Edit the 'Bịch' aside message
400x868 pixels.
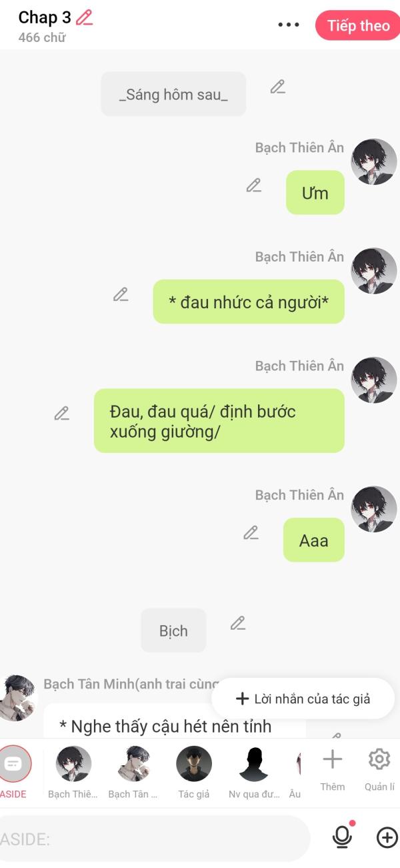(238, 623)
